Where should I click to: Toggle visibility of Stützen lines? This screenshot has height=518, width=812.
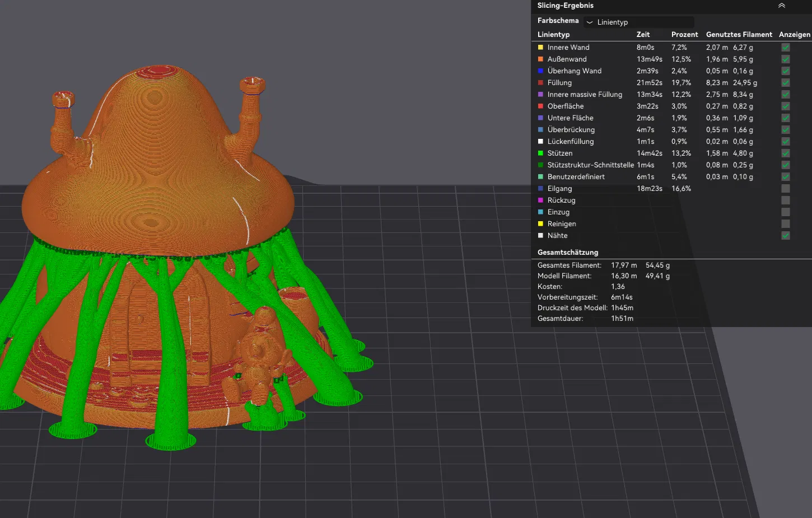pyautogui.click(x=786, y=153)
